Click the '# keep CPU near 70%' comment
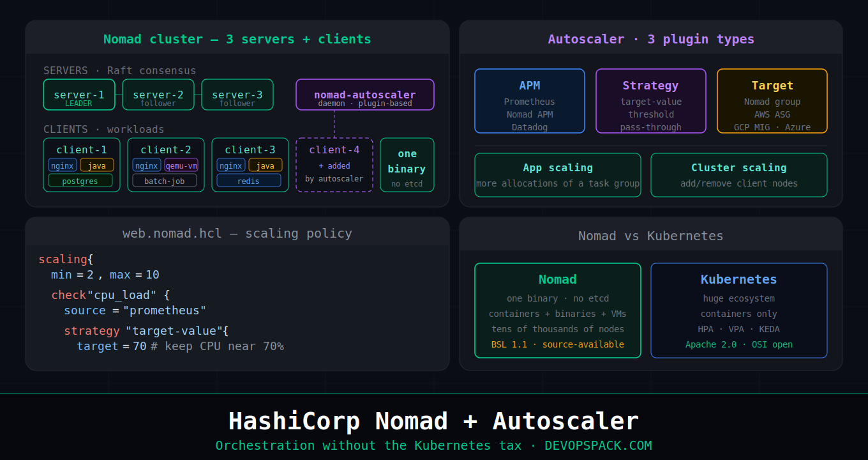868x460 pixels. tap(217, 346)
